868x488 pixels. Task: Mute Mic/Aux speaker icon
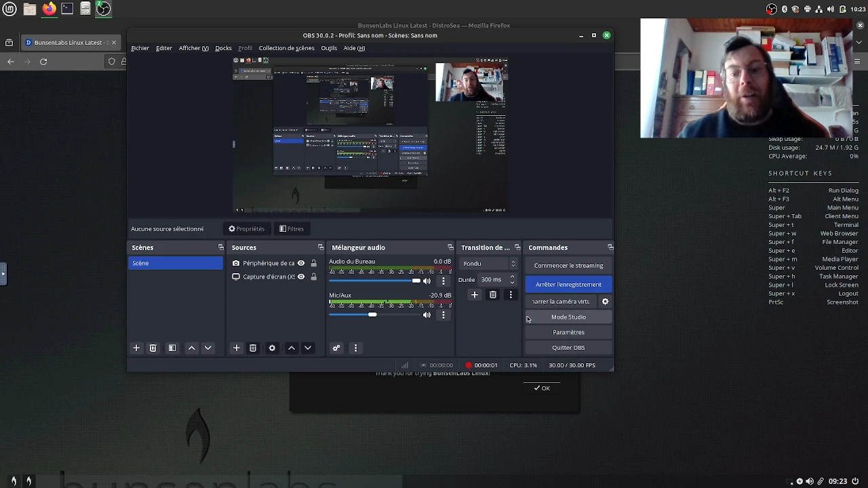[x=427, y=314]
